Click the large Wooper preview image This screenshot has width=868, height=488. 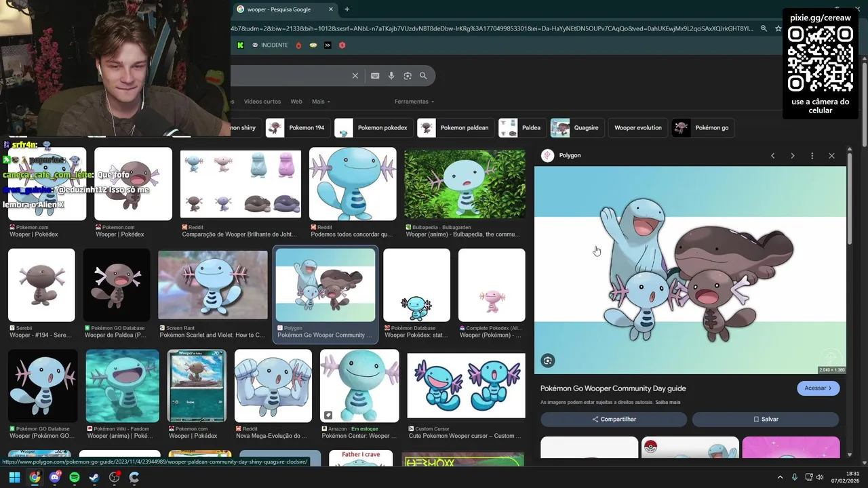click(690, 270)
